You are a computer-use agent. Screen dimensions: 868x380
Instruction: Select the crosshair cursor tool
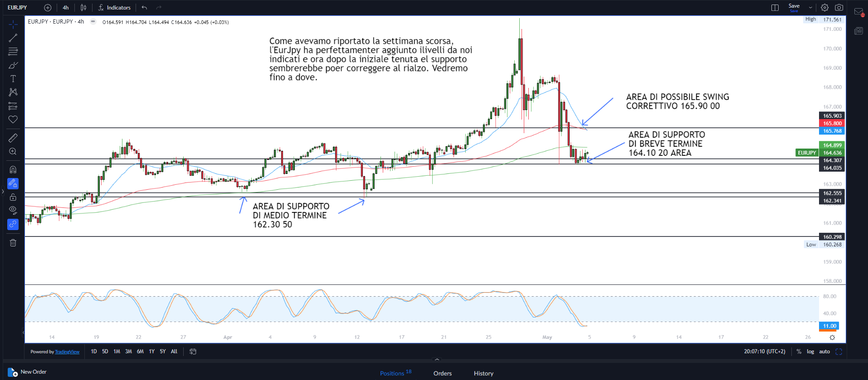pos(13,24)
